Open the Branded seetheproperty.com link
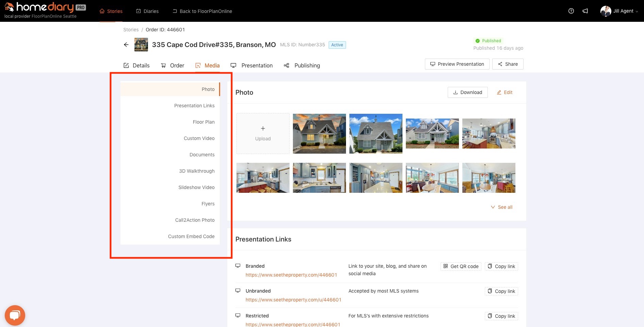Viewport: 644px width, 327px height. 291,275
